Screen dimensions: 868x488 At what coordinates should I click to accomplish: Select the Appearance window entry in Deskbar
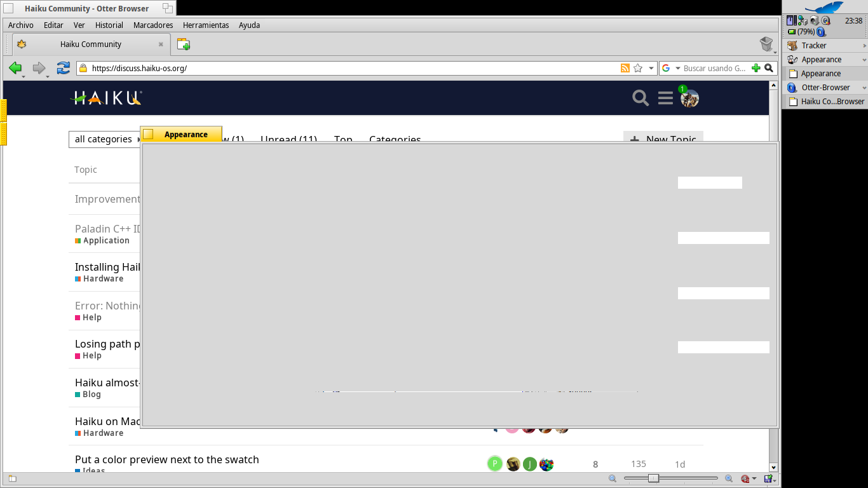pos(825,74)
